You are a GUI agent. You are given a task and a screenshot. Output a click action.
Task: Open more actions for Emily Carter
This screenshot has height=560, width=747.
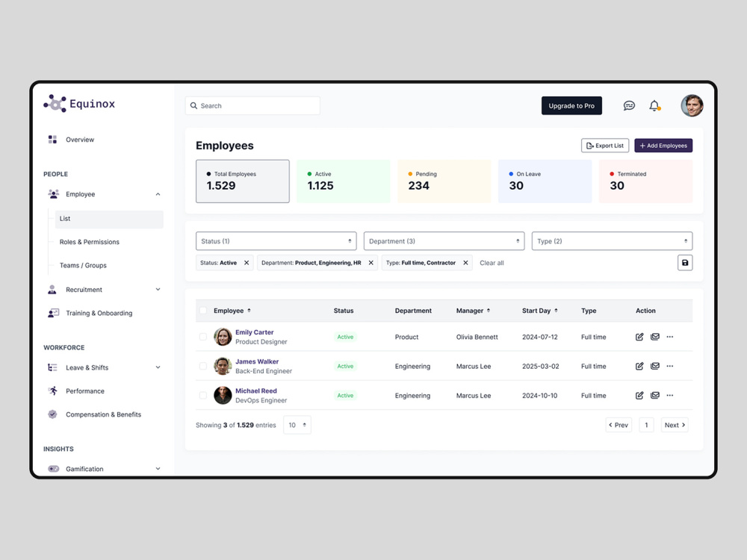coord(670,337)
